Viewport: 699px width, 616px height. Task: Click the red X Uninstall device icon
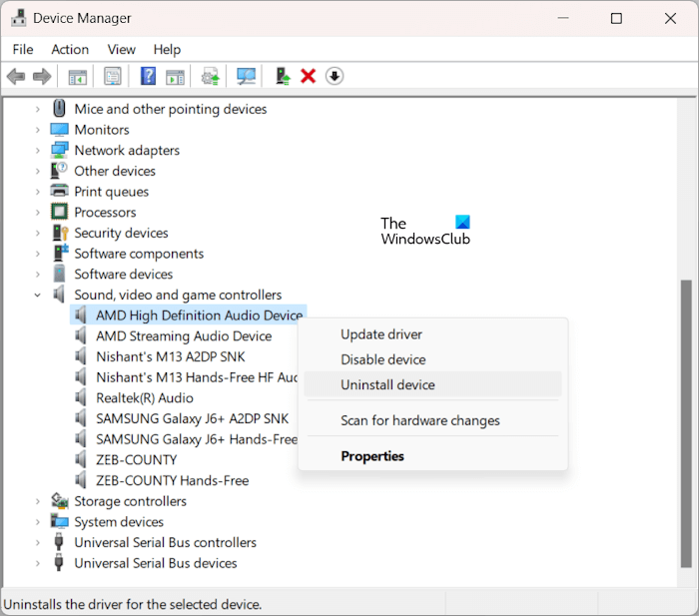point(308,76)
